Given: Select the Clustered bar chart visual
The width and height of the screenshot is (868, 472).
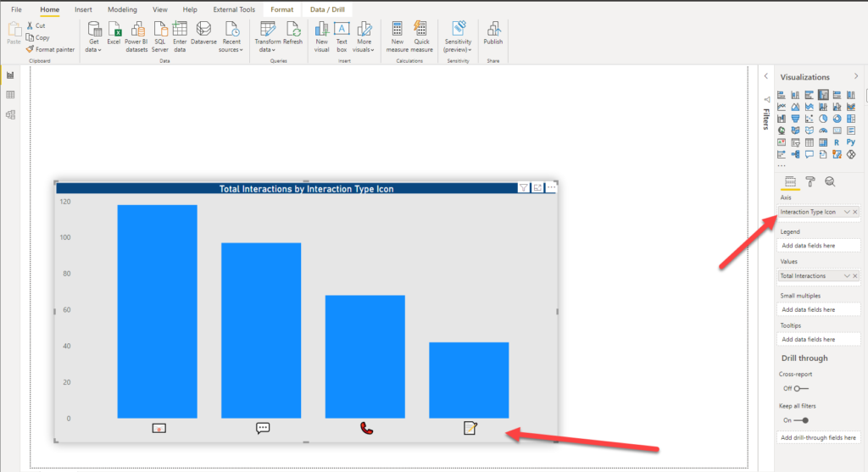Looking at the screenshot, I should [x=810, y=95].
